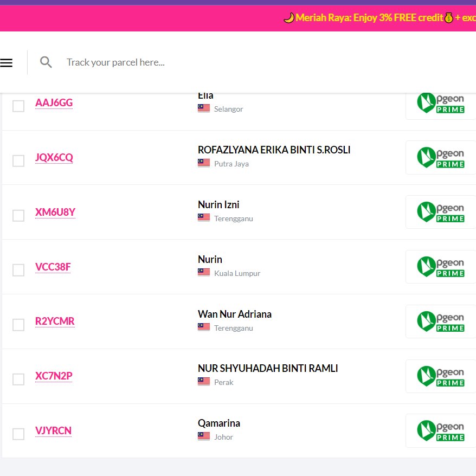Click Malaysia flag in Nurin Izni row
The width and height of the screenshot is (476, 476).
(204, 217)
